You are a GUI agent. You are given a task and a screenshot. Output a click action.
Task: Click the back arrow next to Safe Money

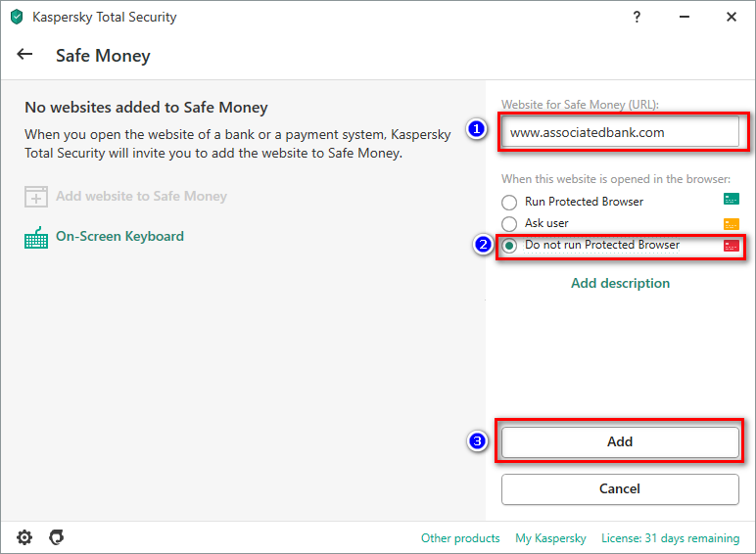point(25,55)
